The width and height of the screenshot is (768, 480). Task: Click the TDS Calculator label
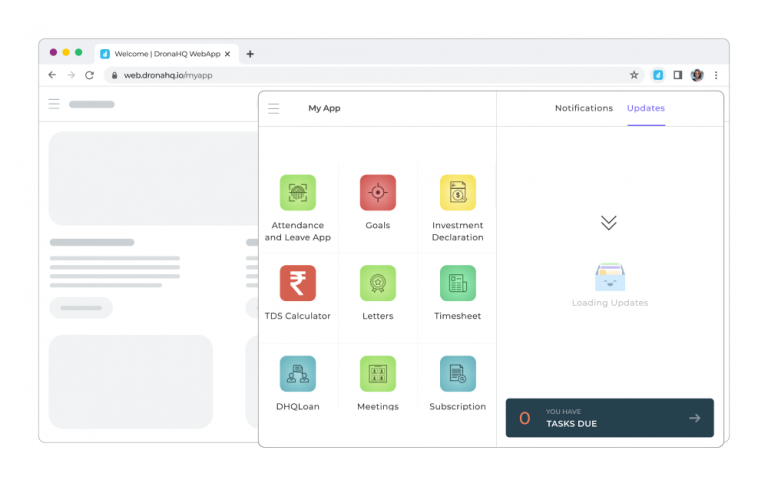coord(297,316)
